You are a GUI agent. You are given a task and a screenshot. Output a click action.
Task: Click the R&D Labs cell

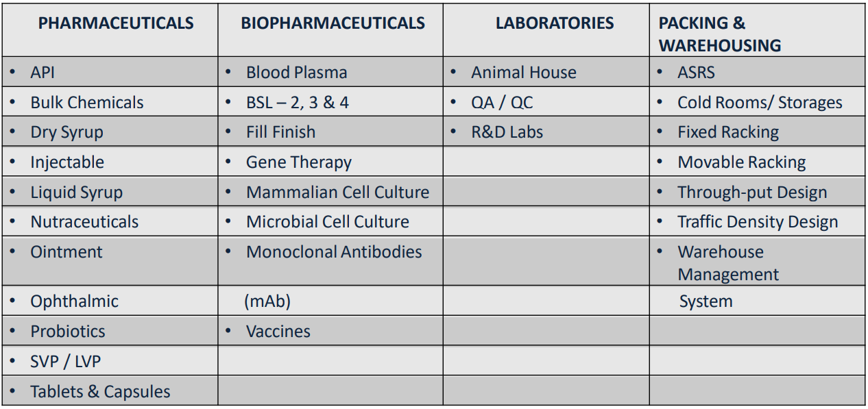tap(507, 132)
